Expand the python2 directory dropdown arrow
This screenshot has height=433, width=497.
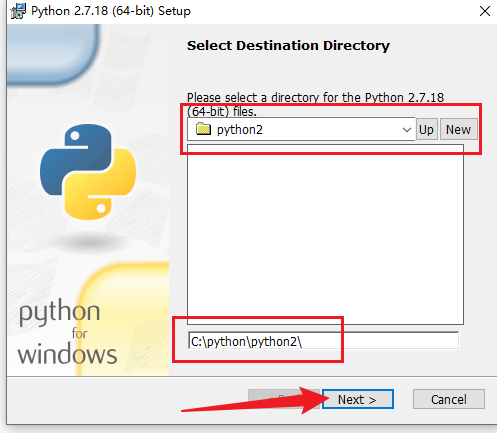click(x=406, y=130)
